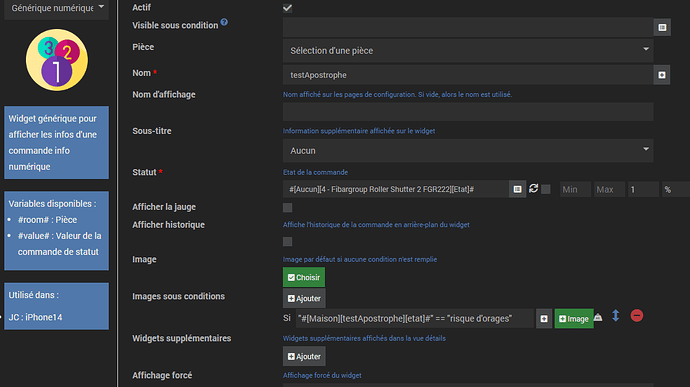Open command picker for Visible sous condition
This screenshot has height=387, width=690.
coord(662,27)
